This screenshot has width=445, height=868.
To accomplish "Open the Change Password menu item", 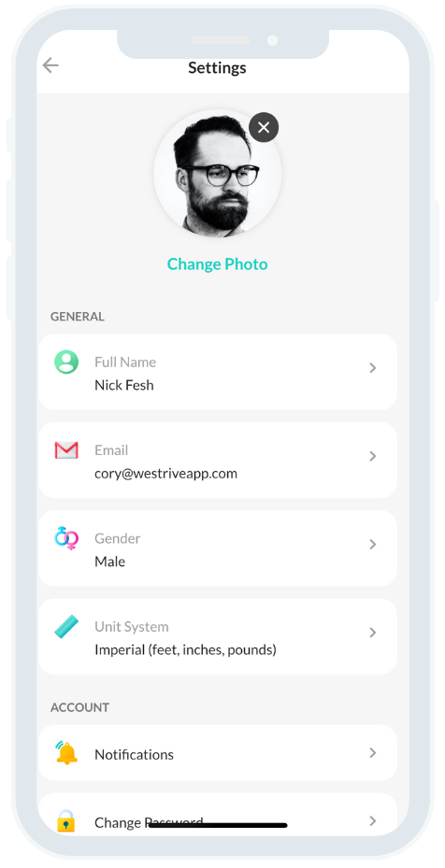I will click(217, 815).
